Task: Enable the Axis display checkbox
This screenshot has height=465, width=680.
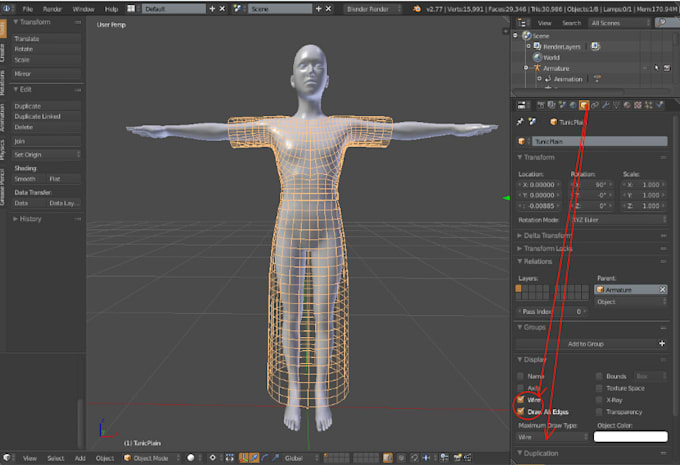Action: click(520, 388)
